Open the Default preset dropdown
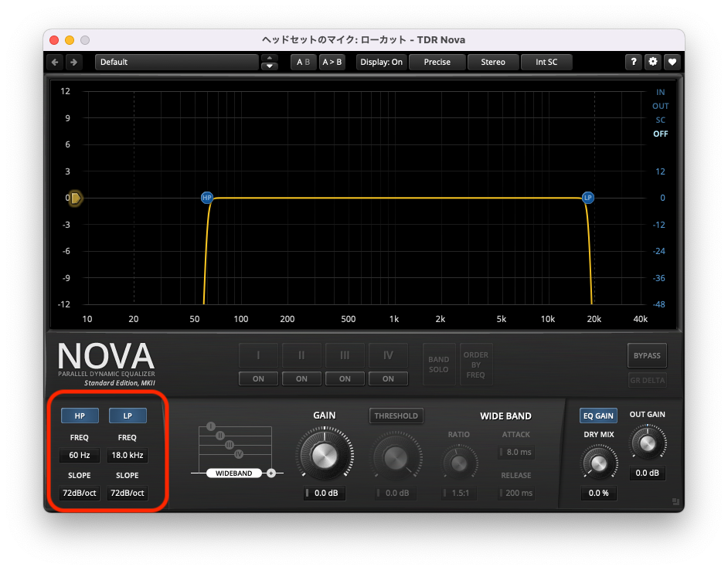The width and height of the screenshot is (728, 570). click(176, 62)
